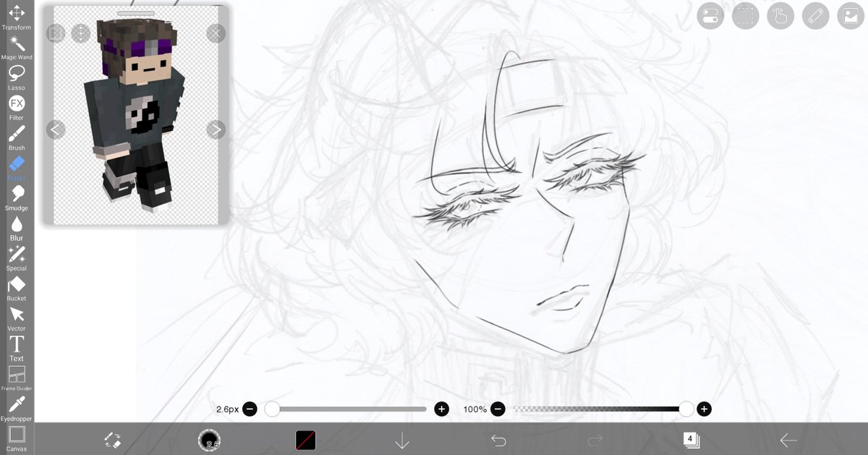
Task: Increase brush thickness with the plus button
Action: (441, 409)
